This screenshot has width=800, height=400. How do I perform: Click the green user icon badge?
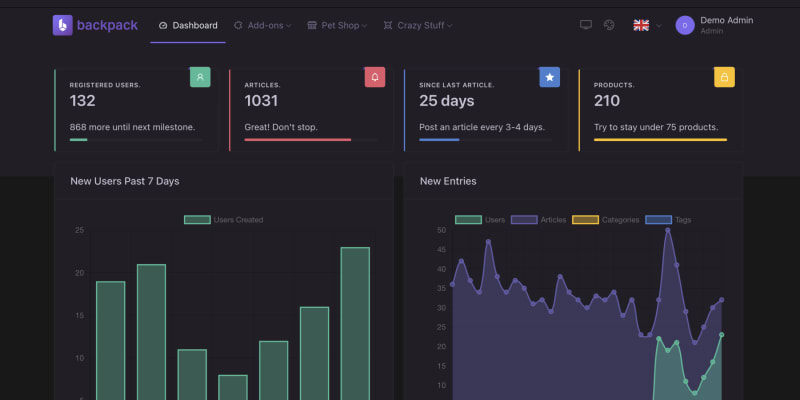[200, 77]
